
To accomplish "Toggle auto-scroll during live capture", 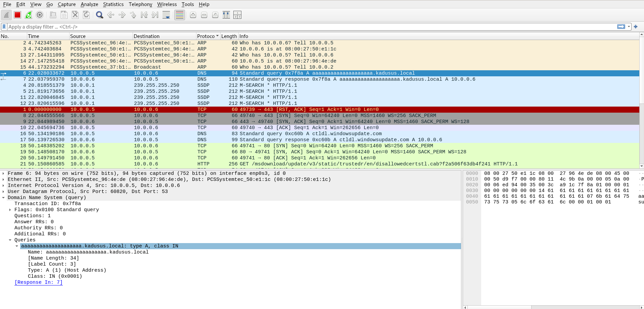I will coord(166,15).
